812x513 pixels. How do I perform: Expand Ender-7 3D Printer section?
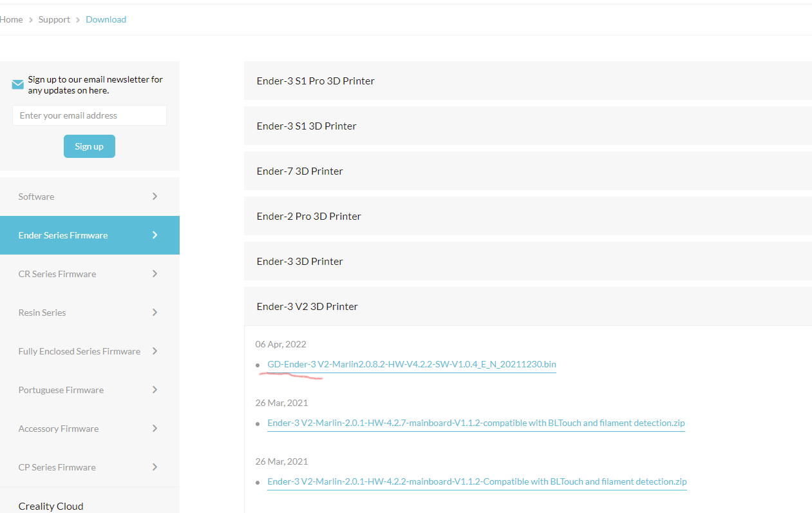[x=527, y=171]
